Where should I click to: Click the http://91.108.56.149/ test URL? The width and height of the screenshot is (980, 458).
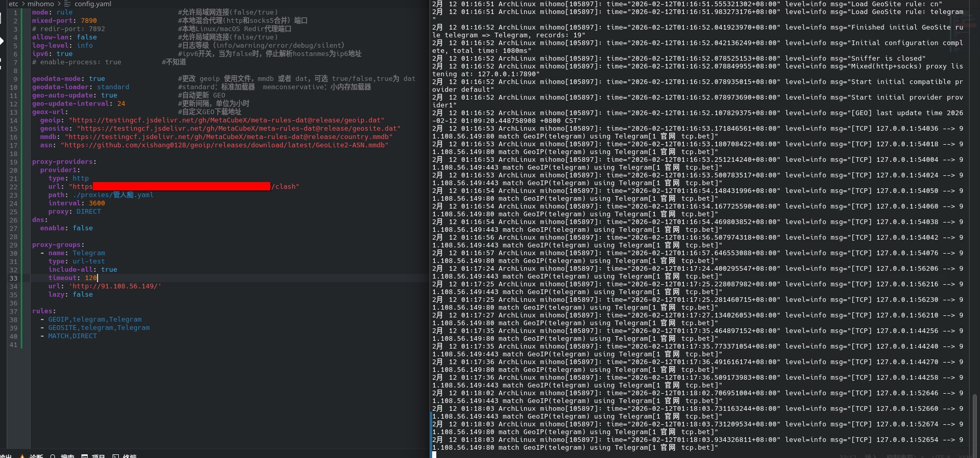[115, 286]
